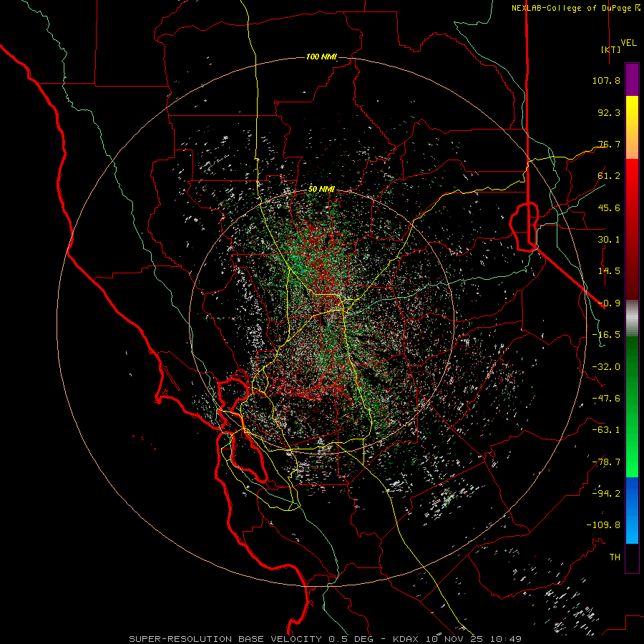Click the 61.2 legend value
644x644 pixels.
(609, 176)
